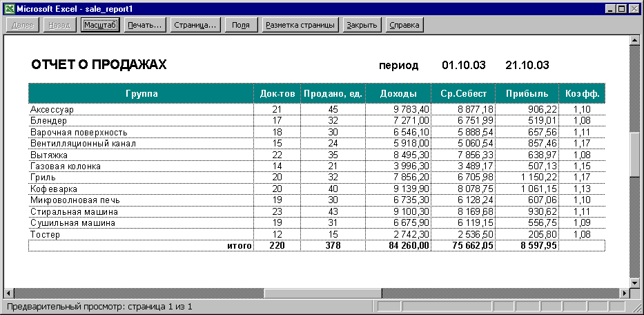Click the Аксессуар row name
Image resolution: width=644 pixels, height=315 pixels.
(x=52, y=109)
